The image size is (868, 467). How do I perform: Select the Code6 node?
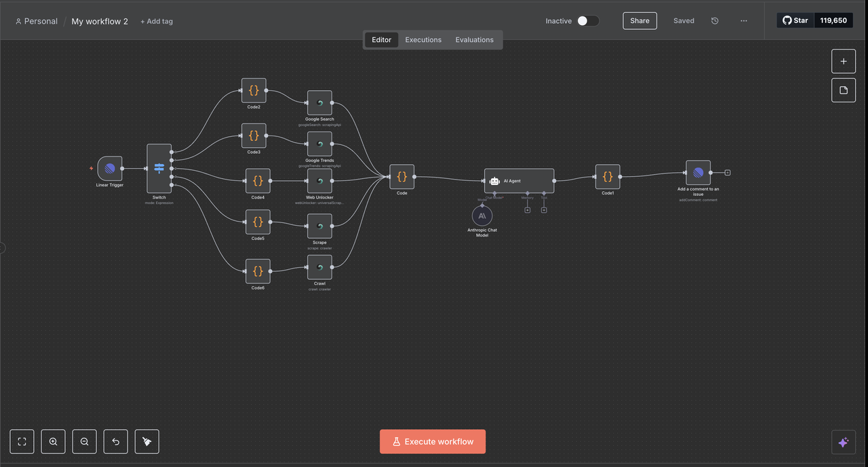tap(258, 271)
